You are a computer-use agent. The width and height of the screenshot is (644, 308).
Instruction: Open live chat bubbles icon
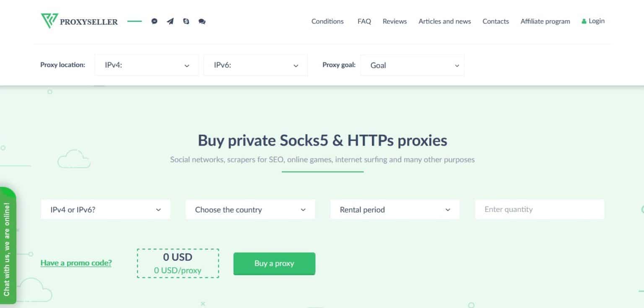(202, 21)
